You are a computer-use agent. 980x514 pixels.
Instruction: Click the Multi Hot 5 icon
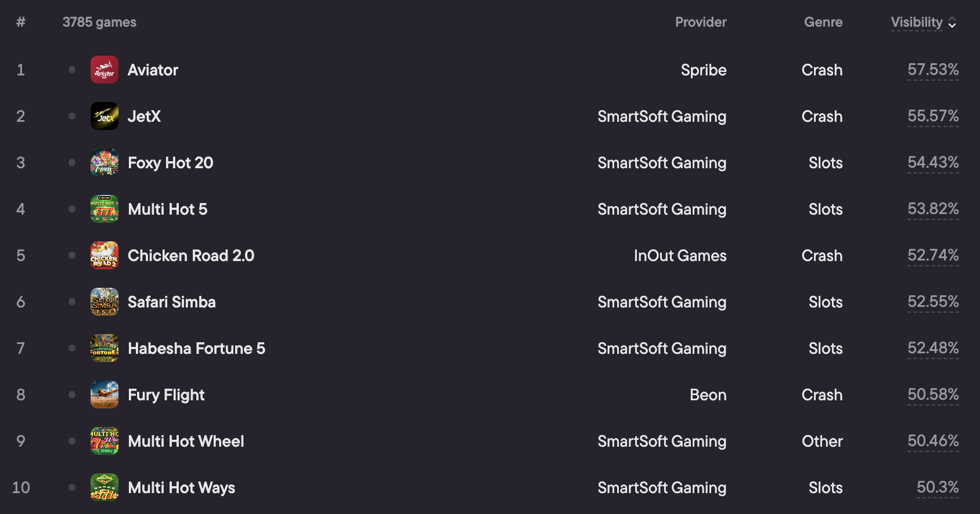[105, 209]
